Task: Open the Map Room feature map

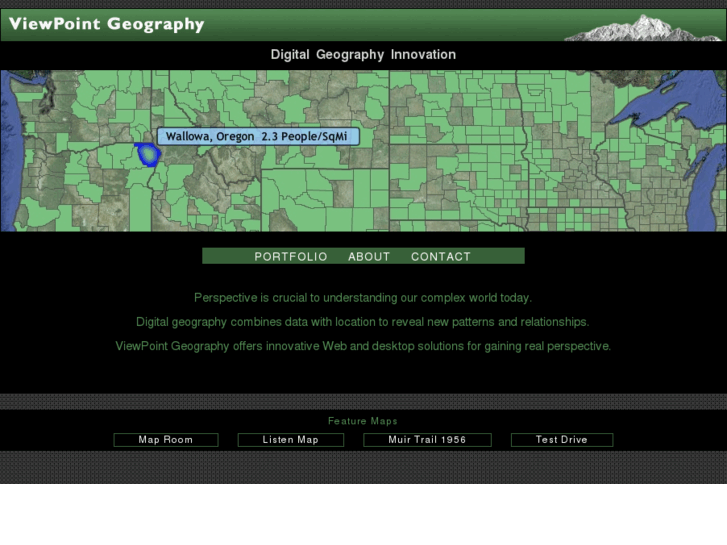Action: tap(166, 440)
